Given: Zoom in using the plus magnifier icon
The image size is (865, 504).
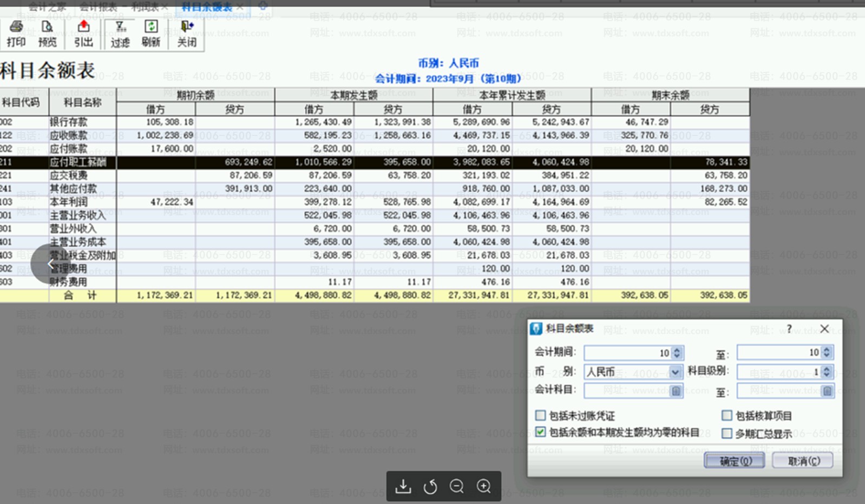Looking at the screenshot, I should point(484,487).
